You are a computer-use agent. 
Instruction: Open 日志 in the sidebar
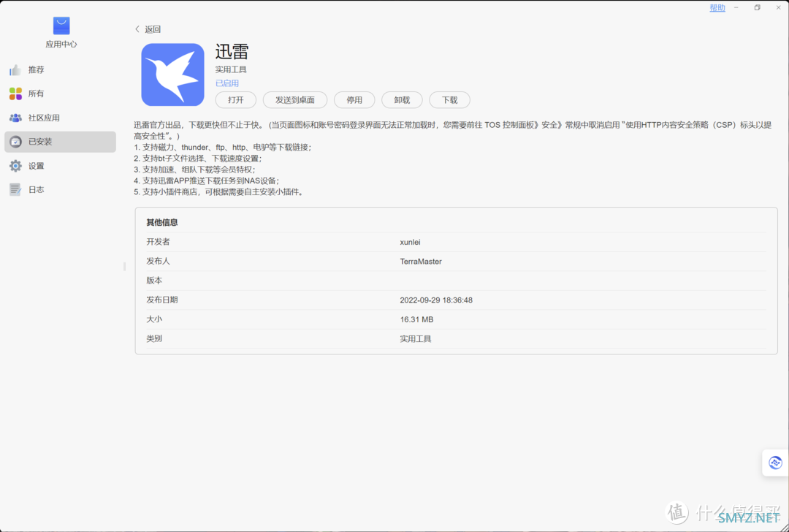60,190
